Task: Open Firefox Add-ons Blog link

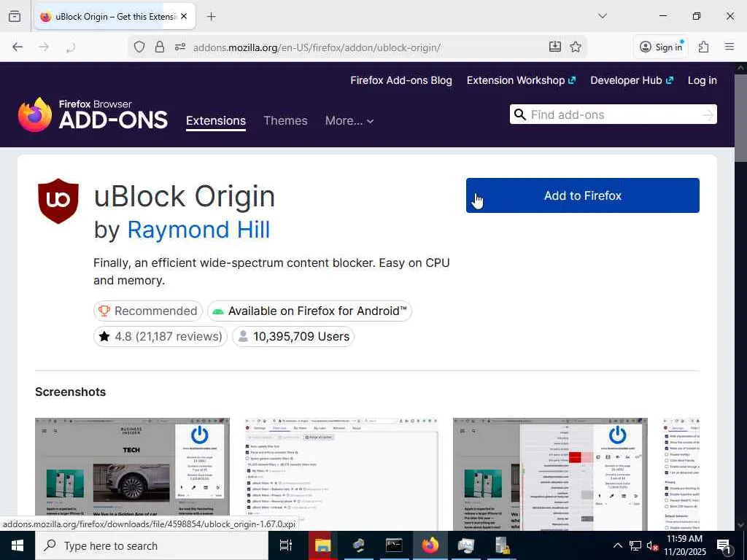Action: (x=401, y=80)
